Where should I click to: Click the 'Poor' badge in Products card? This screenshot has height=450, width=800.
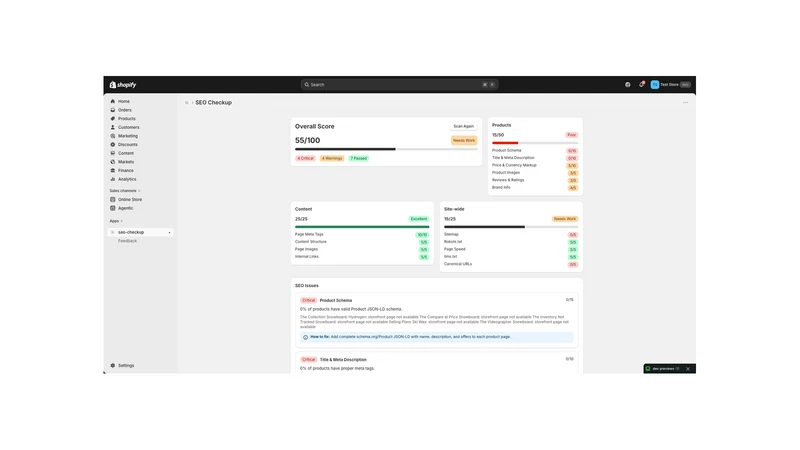tap(571, 135)
